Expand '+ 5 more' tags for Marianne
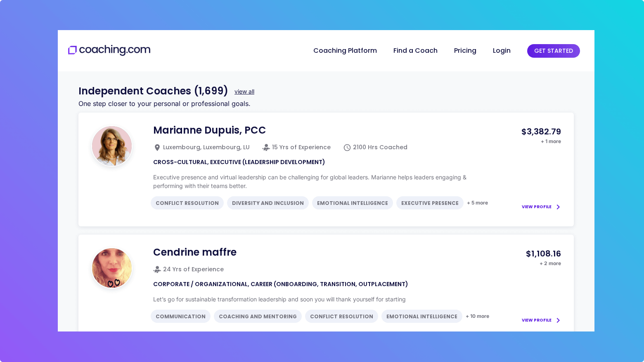Viewport: 644px width, 362px height. tap(477, 203)
